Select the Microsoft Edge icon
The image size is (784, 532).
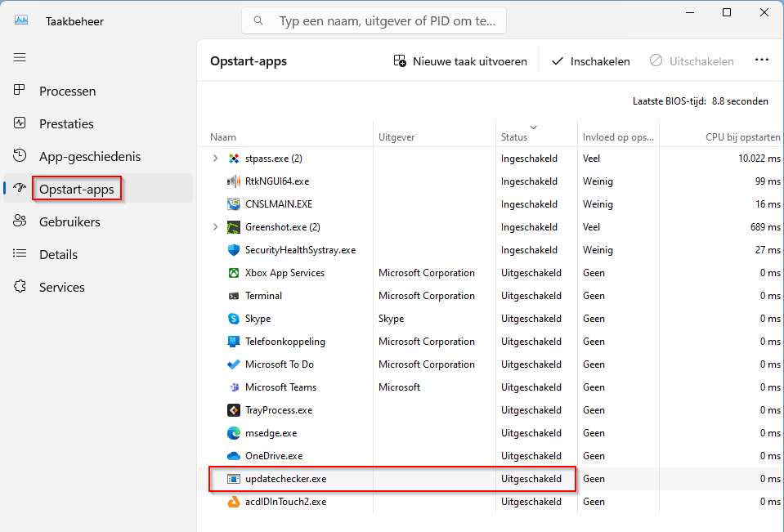coord(233,433)
